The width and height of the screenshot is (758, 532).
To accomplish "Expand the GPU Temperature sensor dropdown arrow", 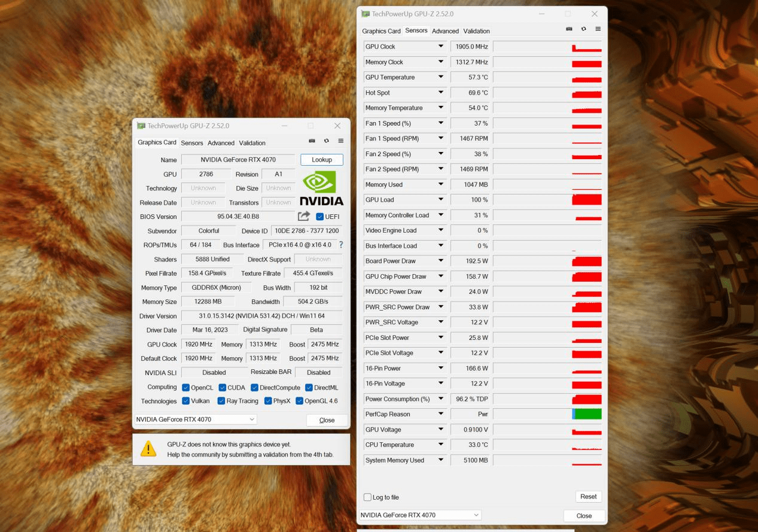I will point(441,77).
